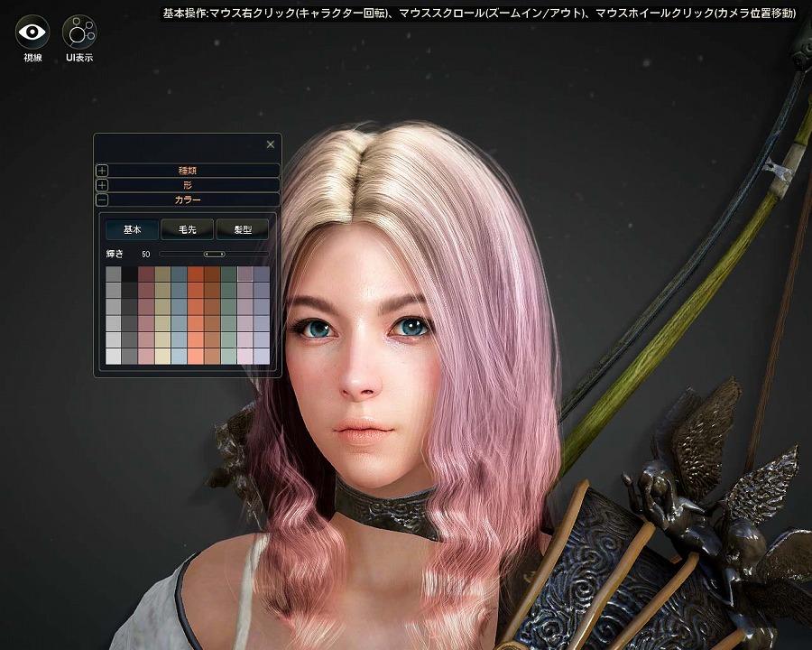812x650 pixels.
Task: Select a dark red swatch in the palette
Action: point(146,274)
